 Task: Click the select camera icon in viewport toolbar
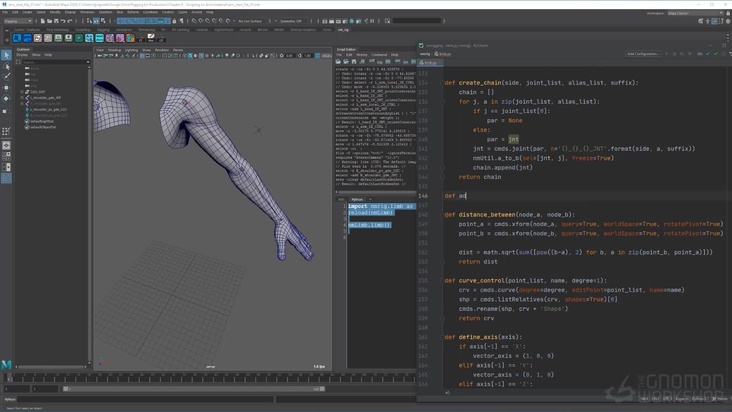[x=98, y=56]
